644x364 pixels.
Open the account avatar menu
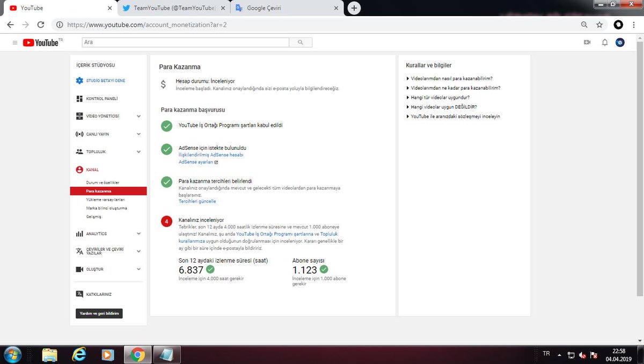tap(620, 42)
